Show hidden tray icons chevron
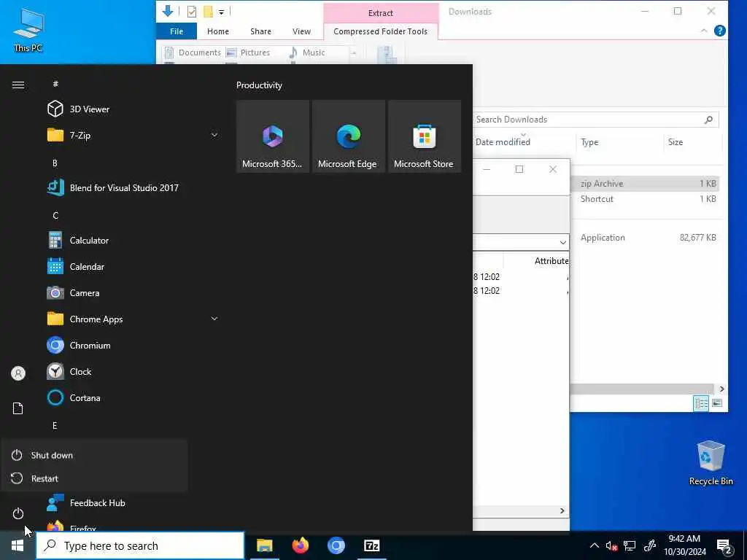The width and height of the screenshot is (747, 560). point(594,545)
